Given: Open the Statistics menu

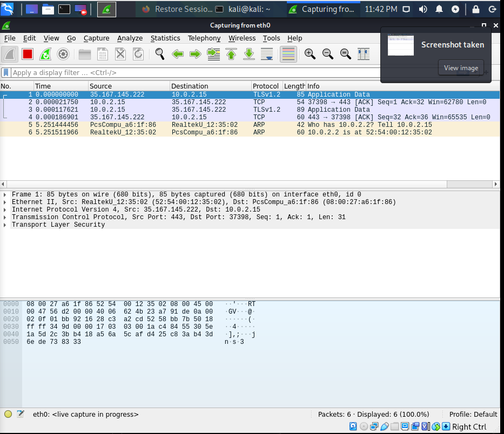Looking at the screenshot, I should pyautogui.click(x=165, y=38).
